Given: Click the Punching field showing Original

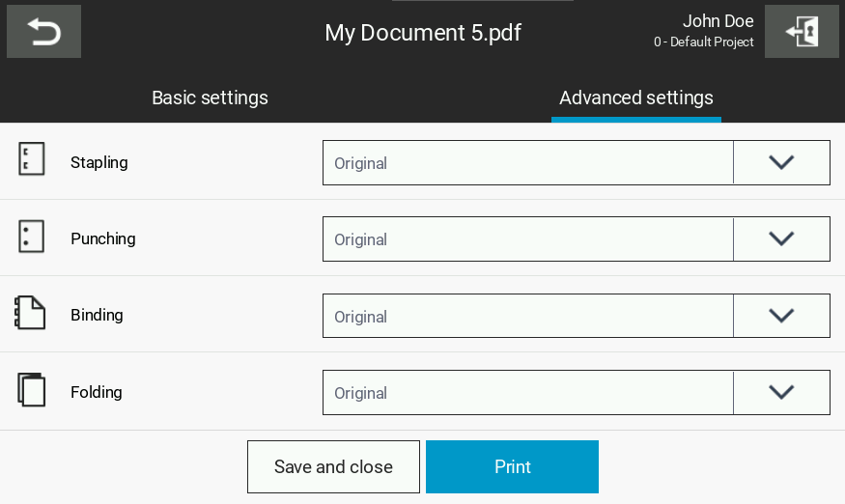Looking at the screenshot, I should pyautogui.click(x=527, y=238).
